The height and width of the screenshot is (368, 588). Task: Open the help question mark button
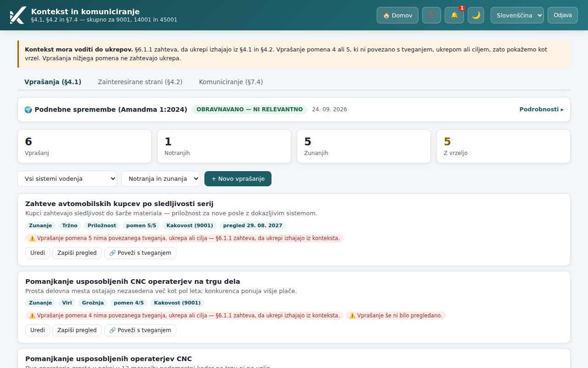tap(431, 15)
